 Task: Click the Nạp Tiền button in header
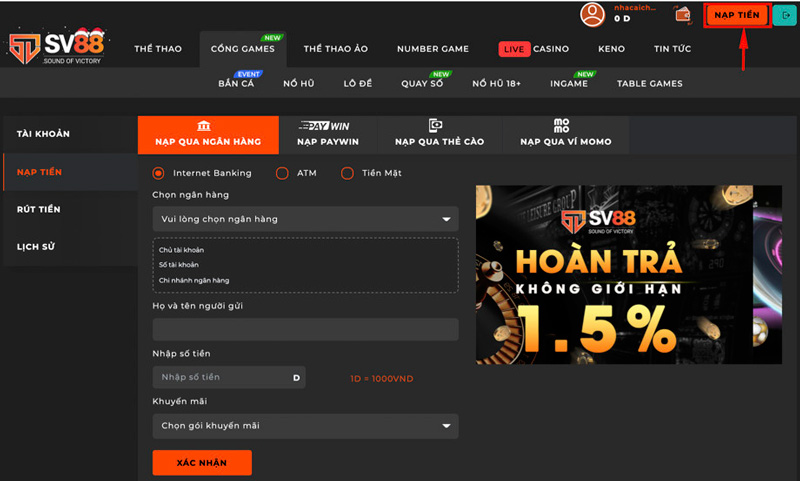pos(737,15)
